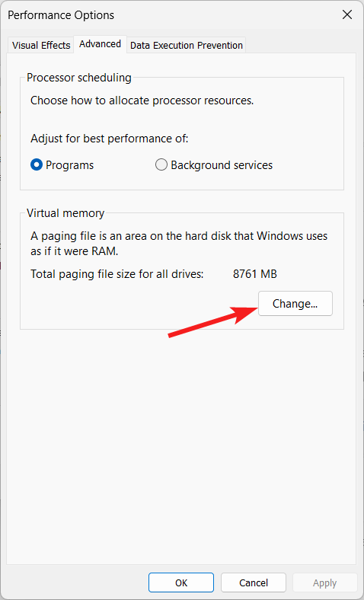This screenshot has width=364, height=600.
Task: Switch to the Visual Effects tab
Action: coord(41,45)
